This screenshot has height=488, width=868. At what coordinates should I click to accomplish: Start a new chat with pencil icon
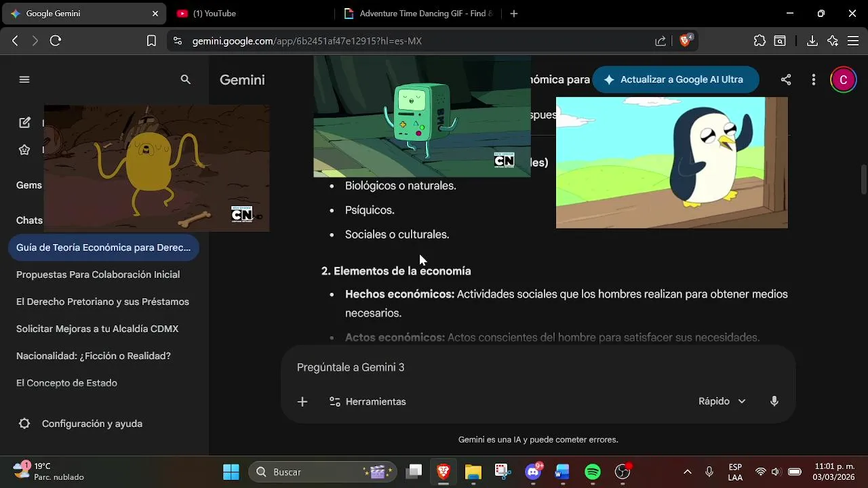tap(24, 123)
